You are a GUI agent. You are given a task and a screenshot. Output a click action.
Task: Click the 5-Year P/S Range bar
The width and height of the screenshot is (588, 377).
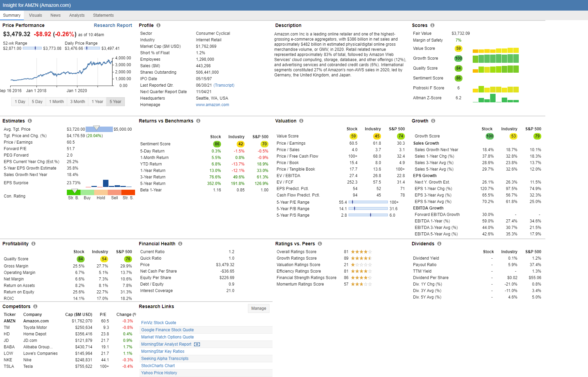(x=368, y=215)
